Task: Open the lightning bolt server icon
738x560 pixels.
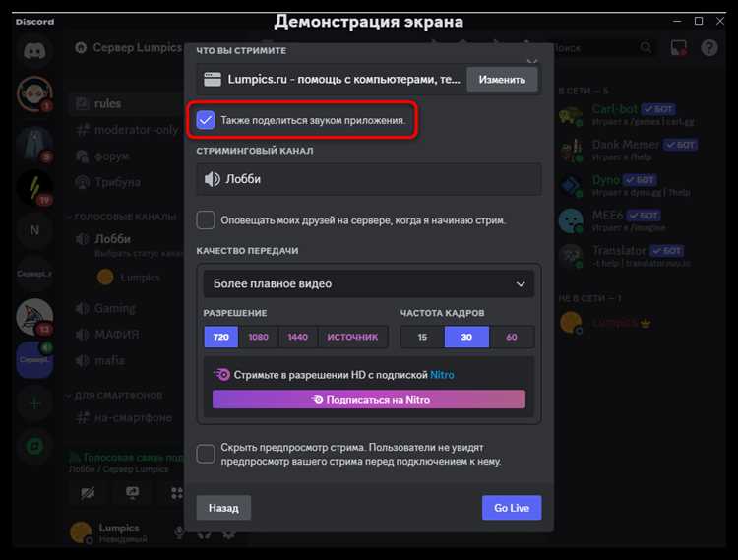Action: point(34,188)
